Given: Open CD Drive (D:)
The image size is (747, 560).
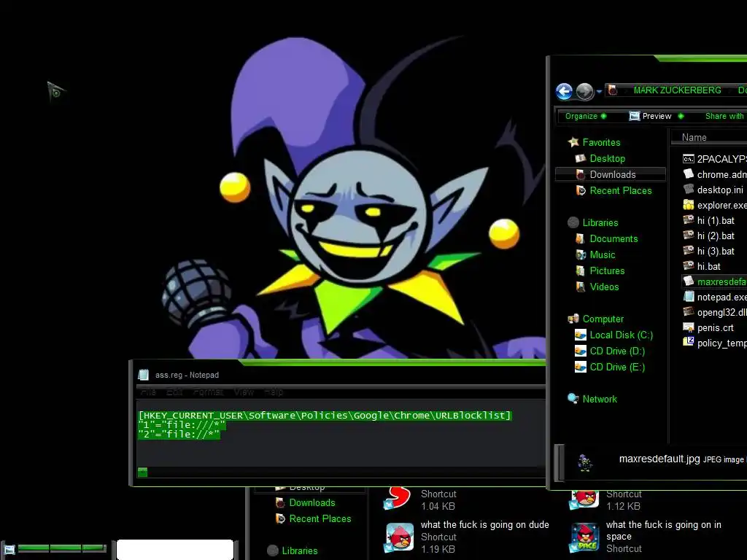Looking at the screenshot, I should pyautogui.click(x=617, y=351).
